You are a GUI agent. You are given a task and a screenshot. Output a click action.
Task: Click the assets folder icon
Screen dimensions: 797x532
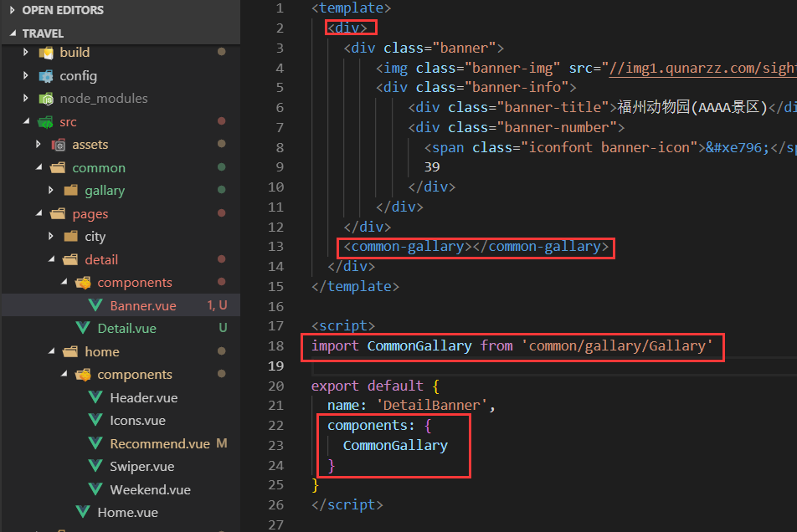coord(59,145)
